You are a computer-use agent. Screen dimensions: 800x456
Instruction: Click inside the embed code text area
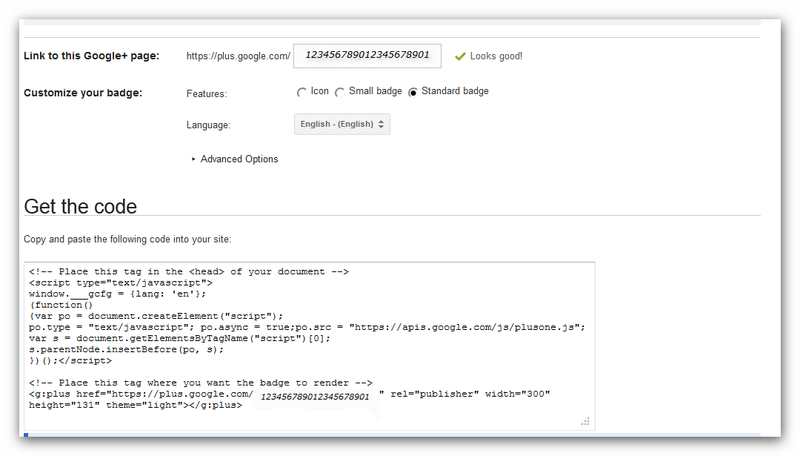tap(309, 346)
